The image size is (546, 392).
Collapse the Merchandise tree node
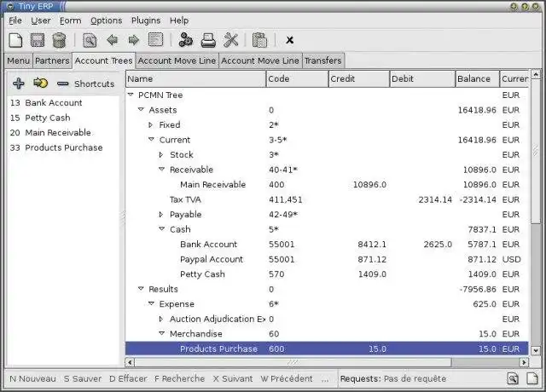[x=162, y=333]
